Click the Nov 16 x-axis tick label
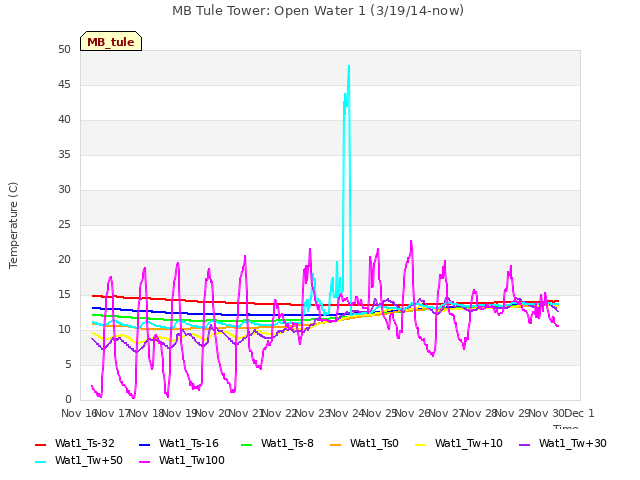 tap(80, 413)
